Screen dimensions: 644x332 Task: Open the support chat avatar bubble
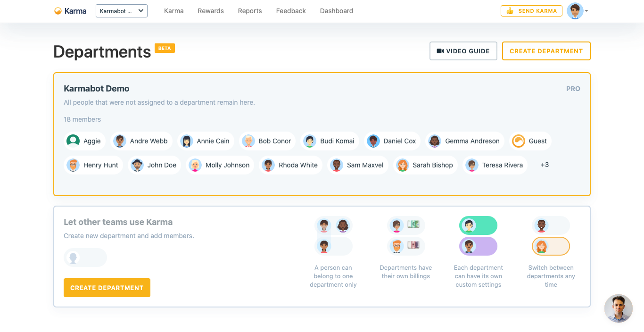coord(619,308)
